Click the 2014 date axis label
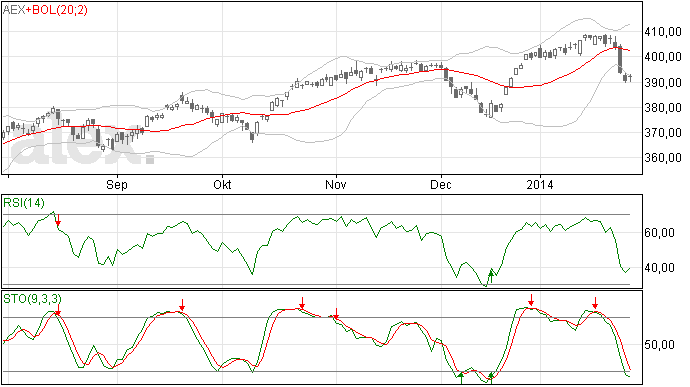Screen dimensions: 690x387 540,184
